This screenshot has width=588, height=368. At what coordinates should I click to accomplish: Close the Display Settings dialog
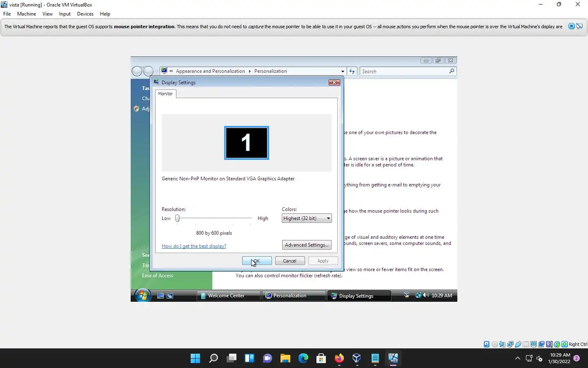334,82
